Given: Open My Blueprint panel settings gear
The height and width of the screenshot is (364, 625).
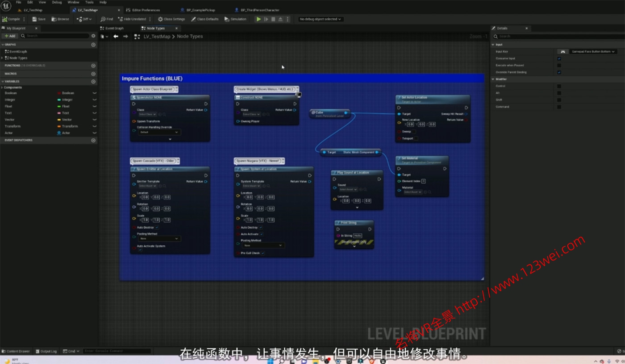Looking at the screenshot, I should pos(93,36).
